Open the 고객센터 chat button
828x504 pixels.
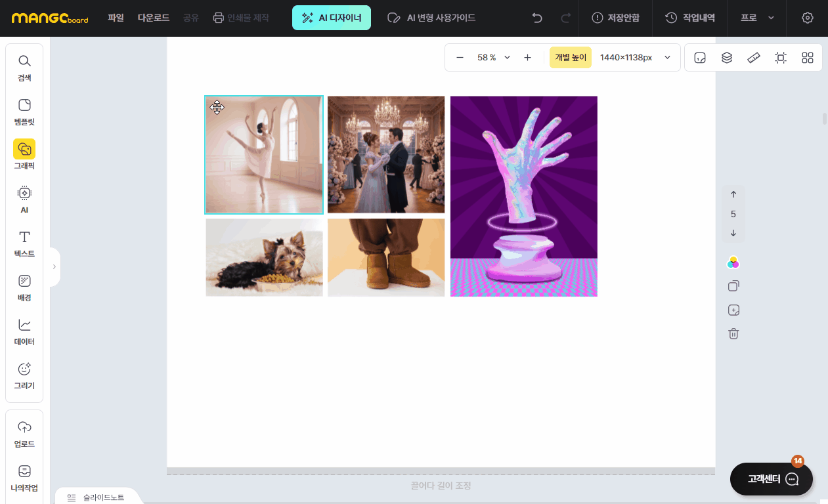[772, 479]
